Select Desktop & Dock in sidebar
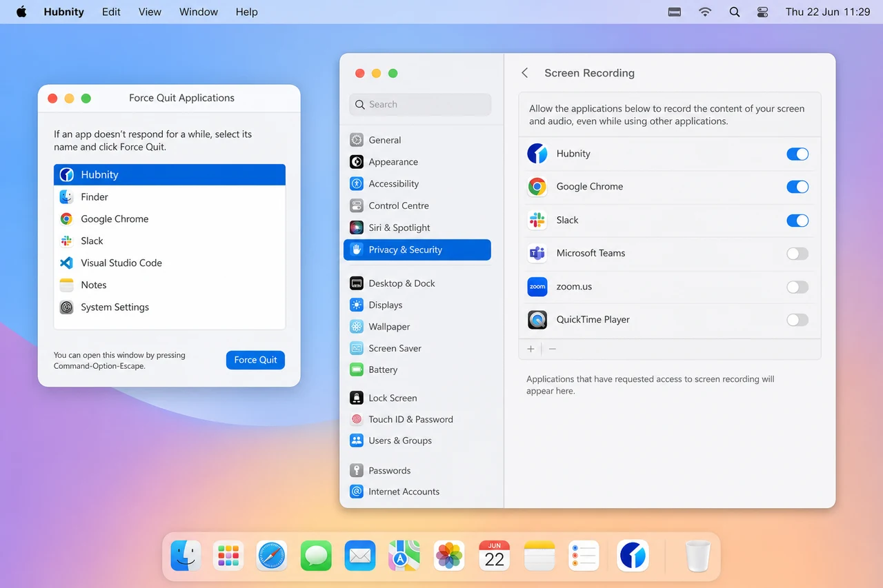 417,283
